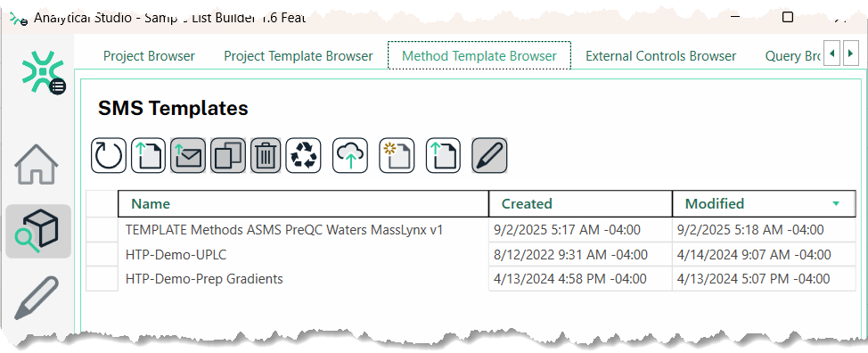Screen dimensions: 868x353
Task: Open External Controls Browser tab
Action: [661, 56]
